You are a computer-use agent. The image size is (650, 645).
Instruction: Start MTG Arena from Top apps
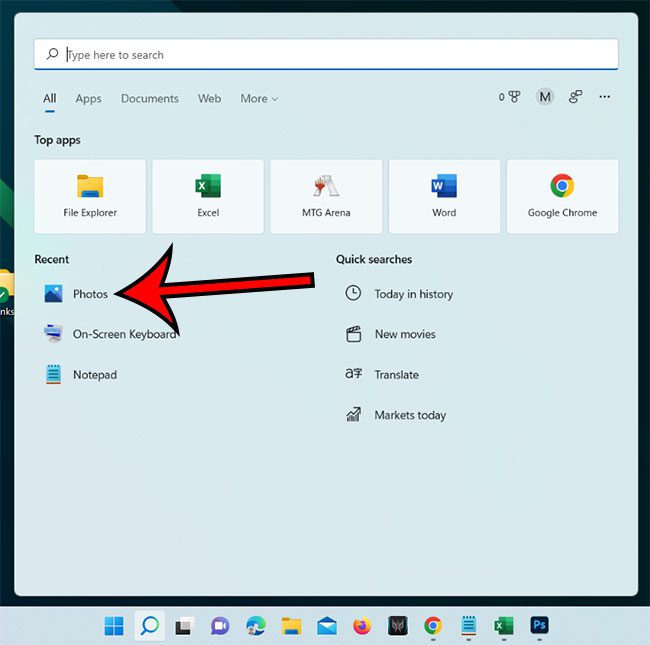pyautogui.click(x=326, y=196)
